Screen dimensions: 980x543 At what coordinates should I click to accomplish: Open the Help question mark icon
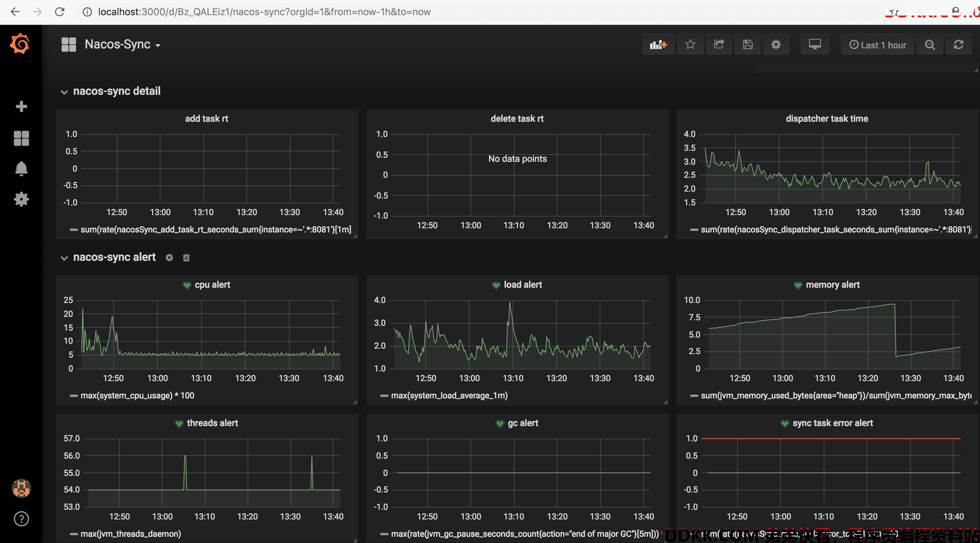(x=21, y=519)
